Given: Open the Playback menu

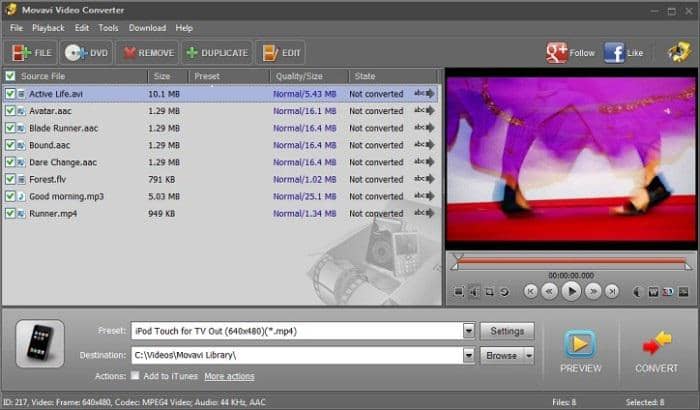Looking at the screenshot, I should coord(48,28).
